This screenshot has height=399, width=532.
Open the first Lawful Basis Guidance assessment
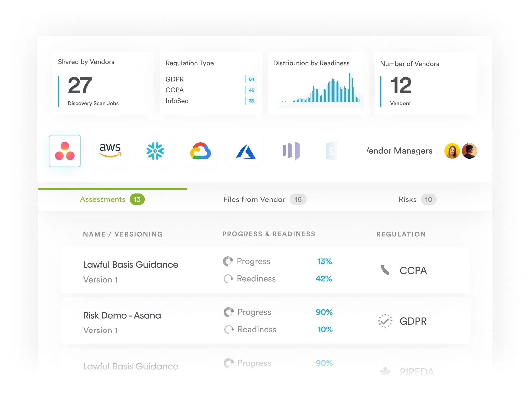click(x=131, y=265)
